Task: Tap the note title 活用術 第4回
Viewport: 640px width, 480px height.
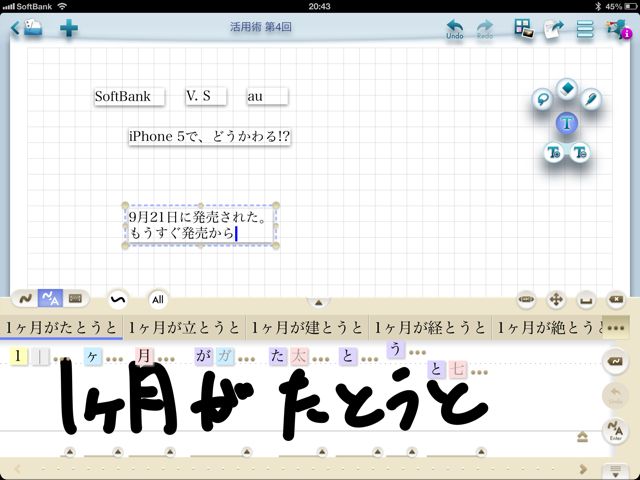Action: [x=261, y=27]
